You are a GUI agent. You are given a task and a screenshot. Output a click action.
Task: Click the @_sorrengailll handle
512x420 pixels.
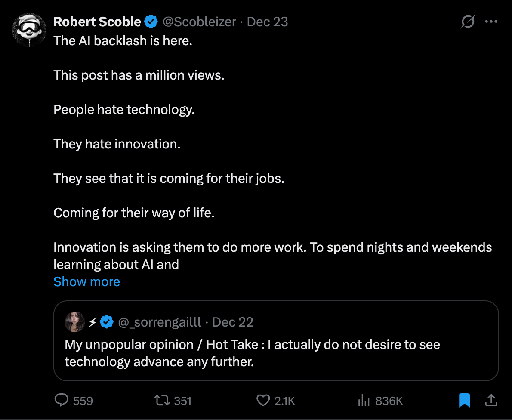coord(160,322)
